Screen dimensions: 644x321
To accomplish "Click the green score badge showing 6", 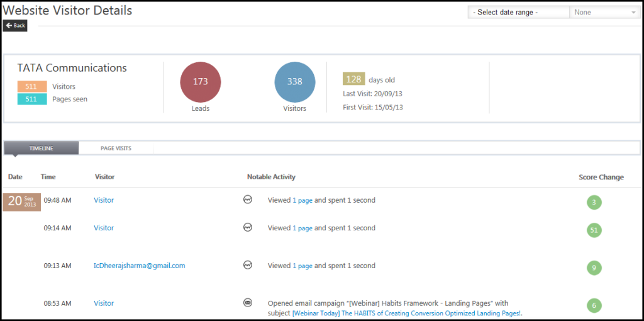I will pos(593,306).
